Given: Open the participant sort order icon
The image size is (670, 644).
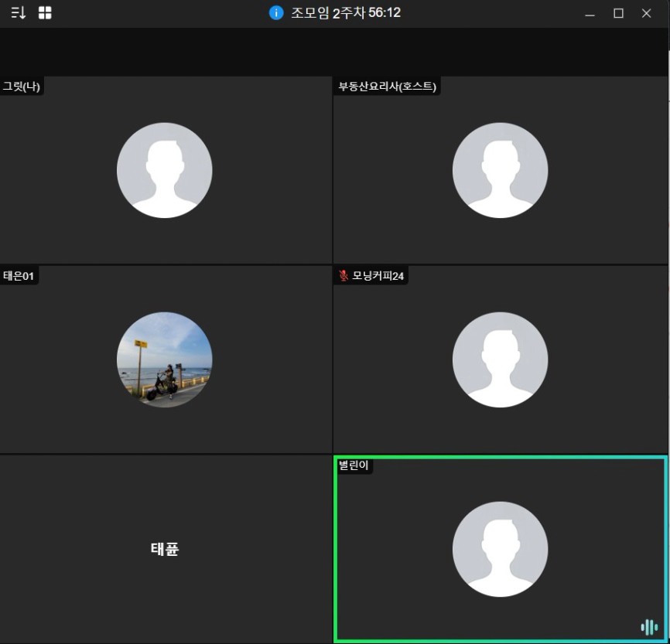Looking at the screenshot, I should point(18,13).
